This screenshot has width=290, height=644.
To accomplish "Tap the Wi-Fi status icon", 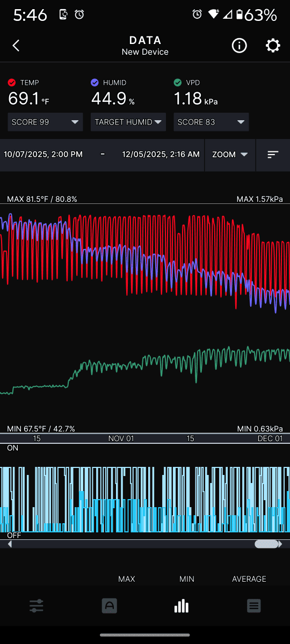I will [214, 15].
